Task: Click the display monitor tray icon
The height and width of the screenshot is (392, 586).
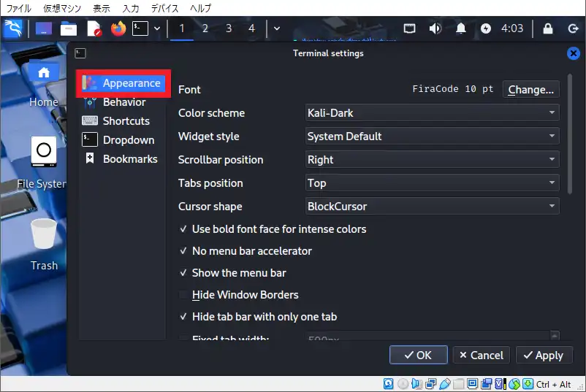Action: 410,28
